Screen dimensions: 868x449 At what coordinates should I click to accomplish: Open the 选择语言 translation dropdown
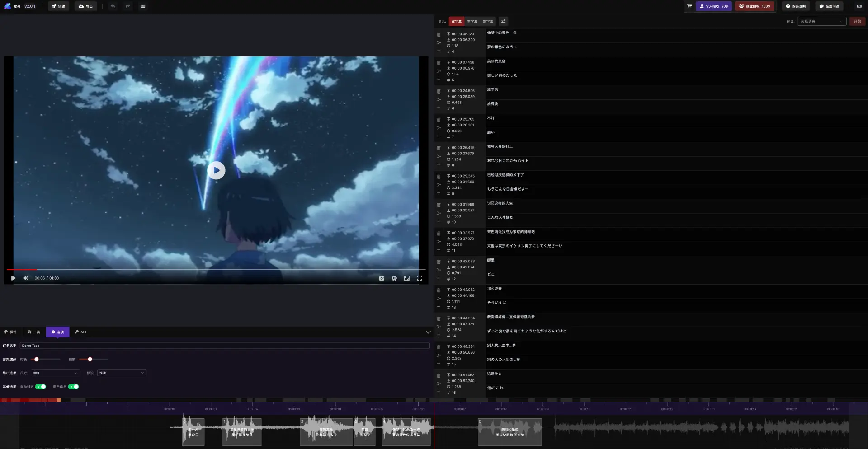pyautogui.click(x=821, y=21)
